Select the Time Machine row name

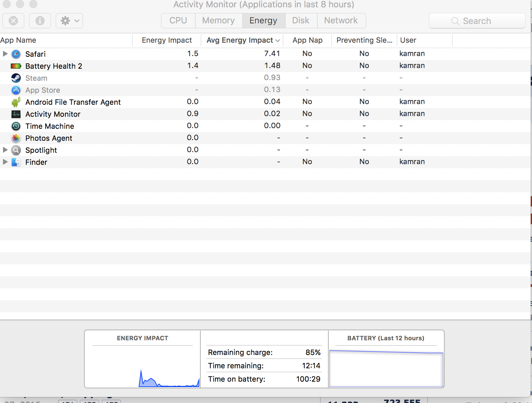(50, 126)
